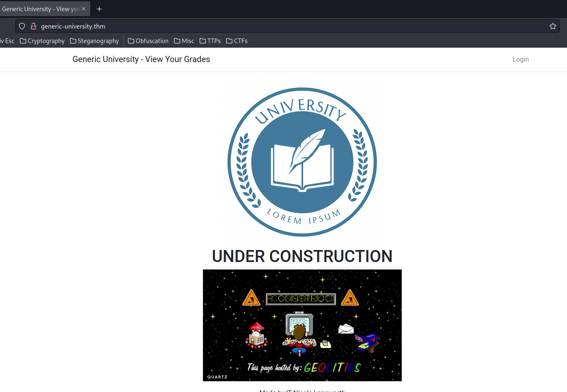Open the TTPs bookmarks folder
Image resolution: width=567 pixels, height=392 pixels.
click(210, 41)
